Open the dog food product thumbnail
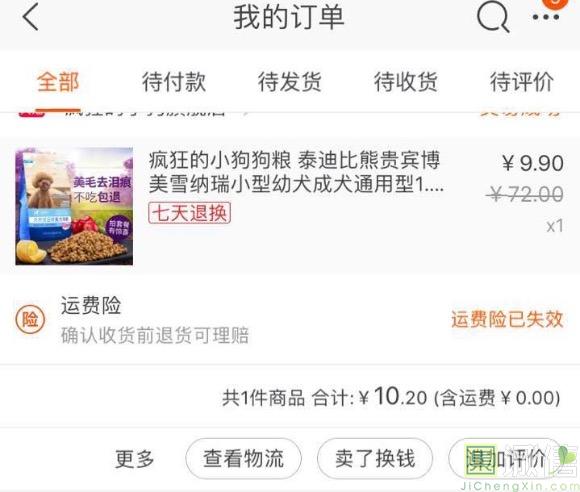The width and height of the screenshot is (580, 492). click(x=74, y=206)
